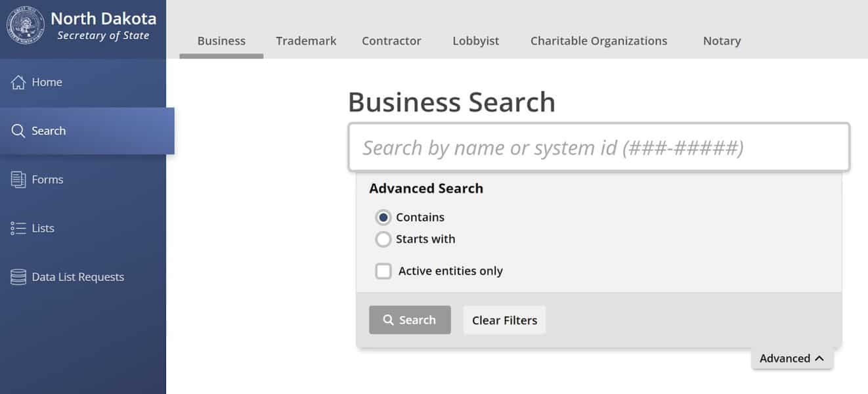Click the gray Search button
Screen dimensions: 868x394
(410, 320)
